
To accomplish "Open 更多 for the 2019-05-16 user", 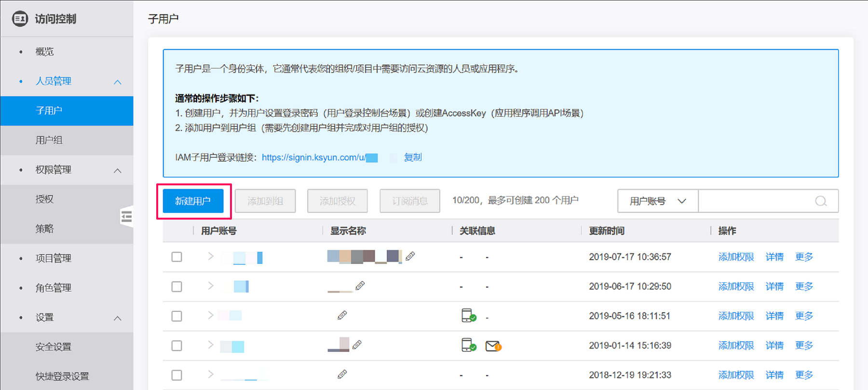I will tap(804, 316).
